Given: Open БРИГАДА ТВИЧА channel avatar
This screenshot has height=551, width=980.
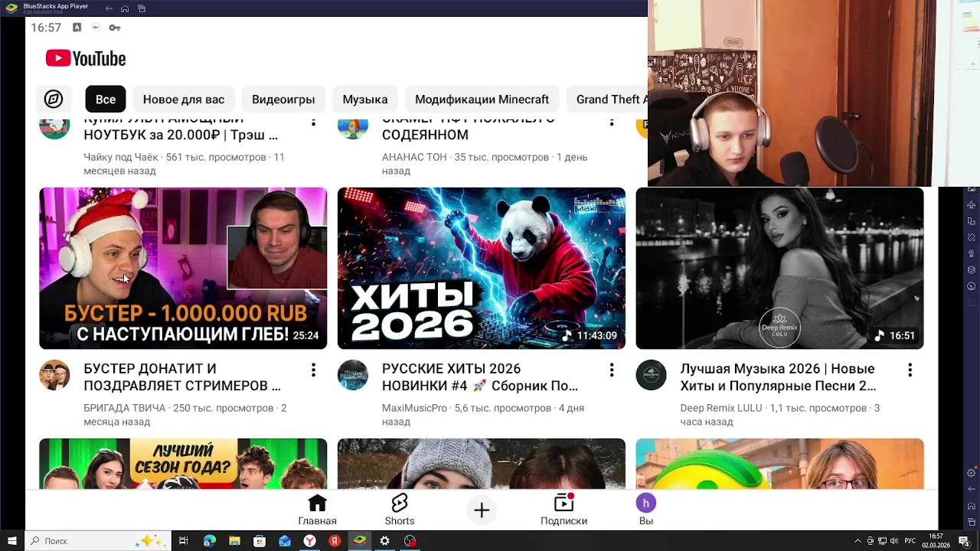Looking at the screenshot, I should [54, 375].
